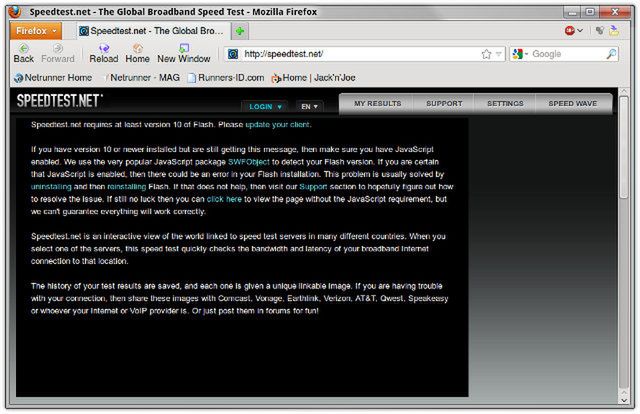Bookmark this page with the star icon

(486, 54)
